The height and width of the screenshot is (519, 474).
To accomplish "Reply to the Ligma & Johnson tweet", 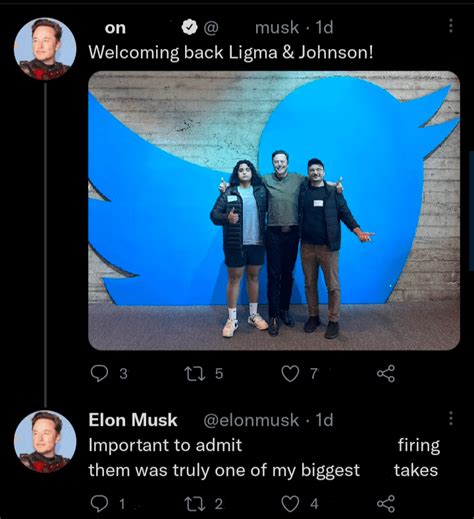I will click(x=99, y=374).
